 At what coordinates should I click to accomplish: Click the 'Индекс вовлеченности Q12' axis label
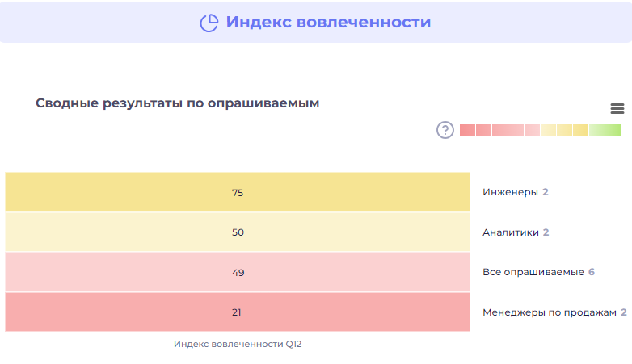coord(238,344)
